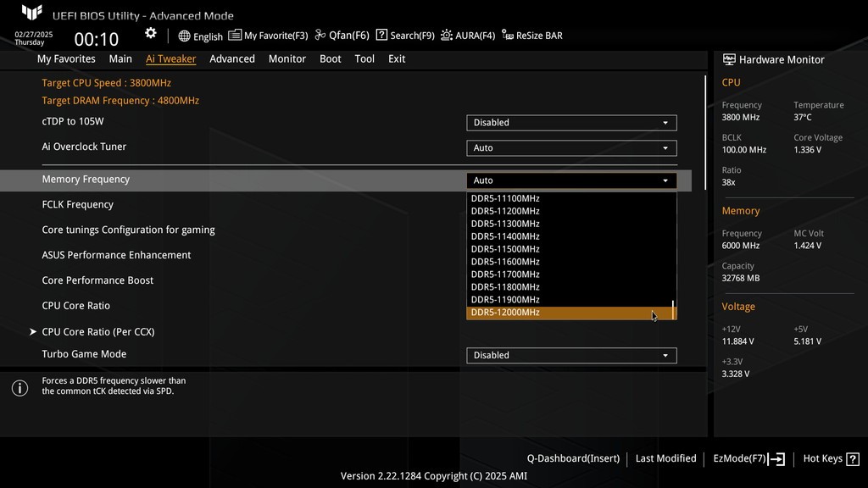Toggle the ReSize BAR icon
This screenshot has width=868, height=488.
tap(508, 35)
